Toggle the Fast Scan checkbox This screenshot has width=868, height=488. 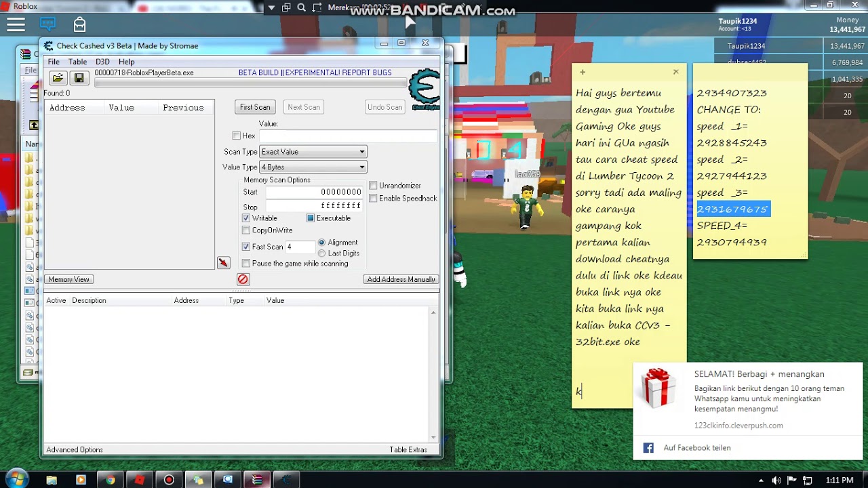pyautogui.click(x=246, y=247)
